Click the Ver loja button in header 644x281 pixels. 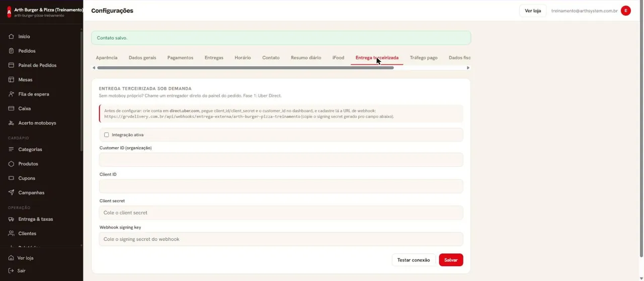pyautogui.click(x=533, y=11)
